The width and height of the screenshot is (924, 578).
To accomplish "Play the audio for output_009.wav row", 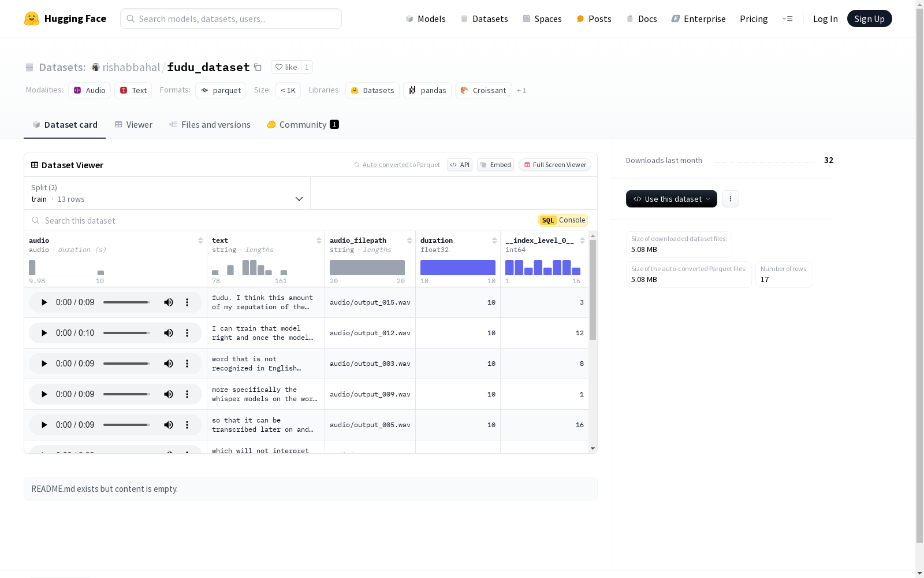I will point(44,394).
